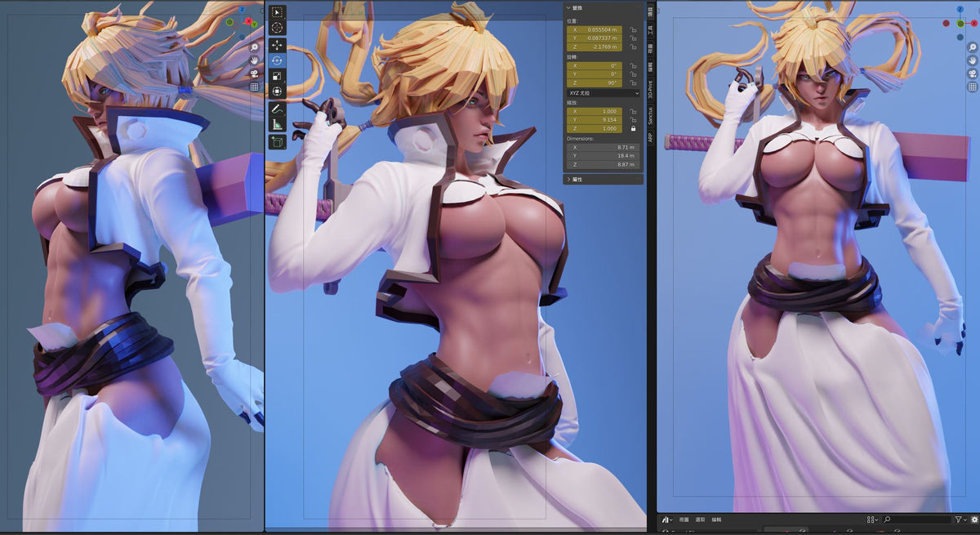
Task: Click red X axis on right viewport gizmo
Action: click(974, 23)
